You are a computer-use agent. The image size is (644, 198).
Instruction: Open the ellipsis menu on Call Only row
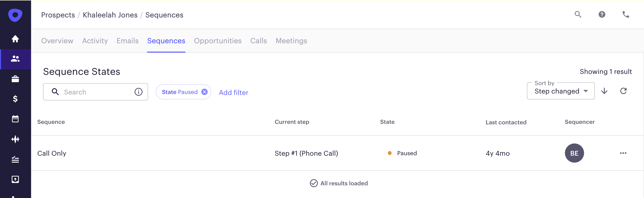click(x=623, y=153)
